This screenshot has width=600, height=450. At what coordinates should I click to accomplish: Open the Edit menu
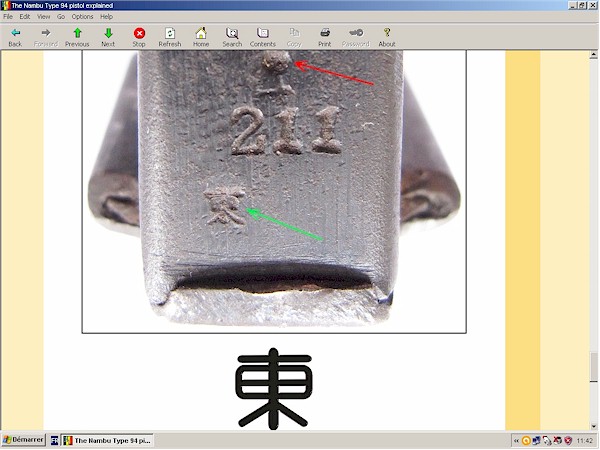[x=25, y=16]
